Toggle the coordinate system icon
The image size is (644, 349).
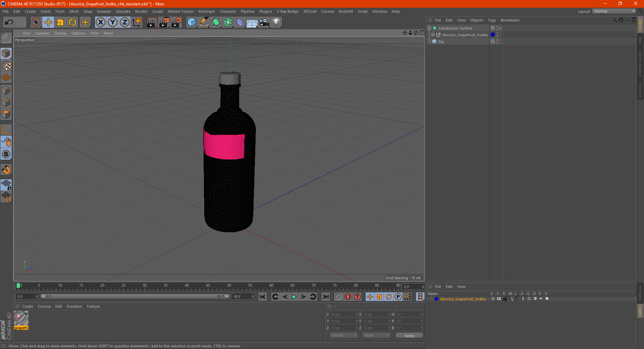tap(137, 22)
